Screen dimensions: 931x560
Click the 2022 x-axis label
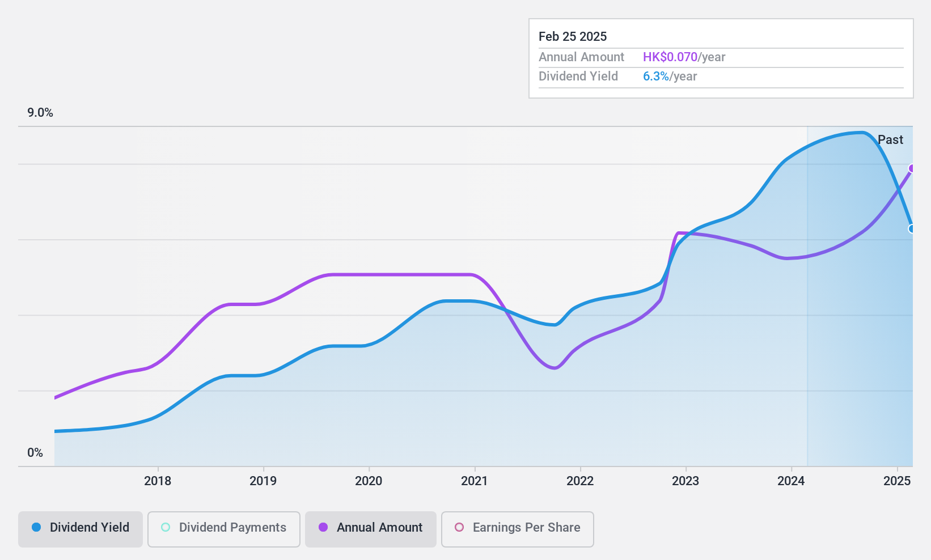click(580, 481)
